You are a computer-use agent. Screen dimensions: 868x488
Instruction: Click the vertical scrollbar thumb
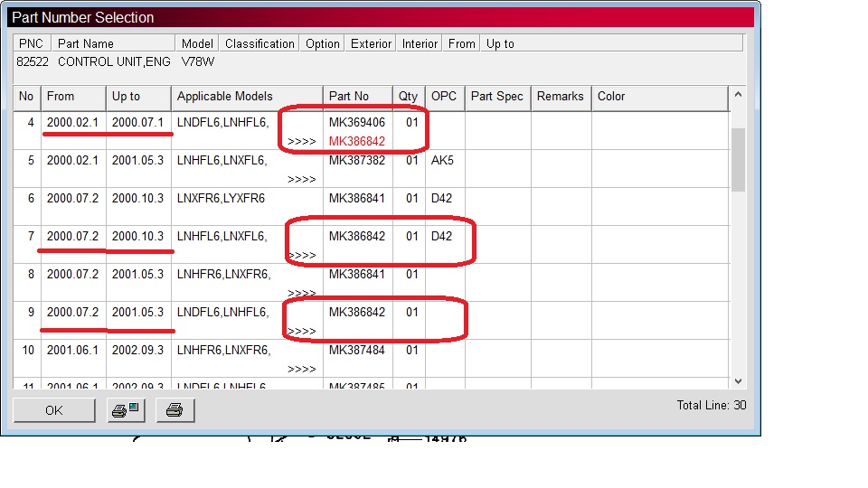click(x=738, y=159)
